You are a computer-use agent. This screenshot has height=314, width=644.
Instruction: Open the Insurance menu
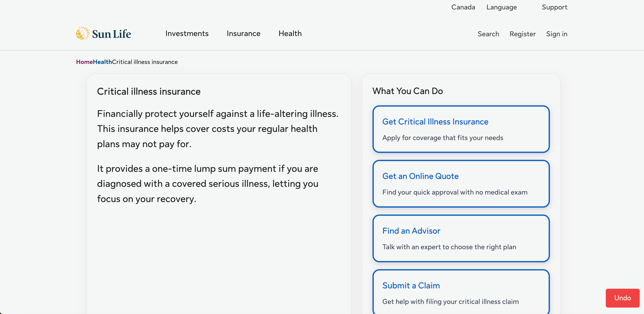[243, 33]
